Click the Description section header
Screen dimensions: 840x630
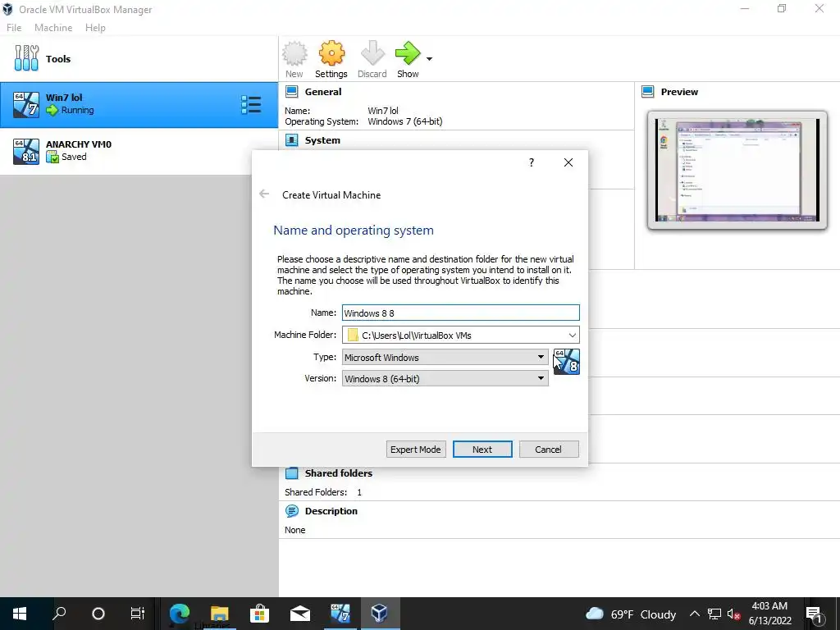pyautogui.click(x=331, y=511)
